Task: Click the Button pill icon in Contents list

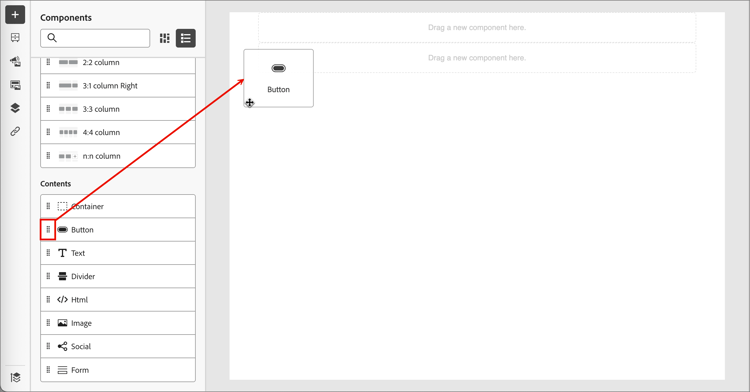Action: [62, 230]
